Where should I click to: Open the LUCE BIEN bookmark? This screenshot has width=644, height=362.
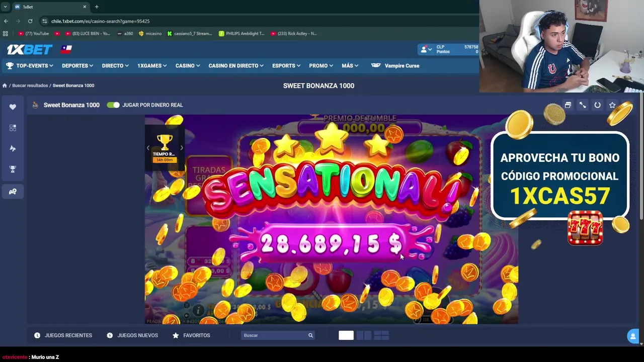click(x=88, y=34)
